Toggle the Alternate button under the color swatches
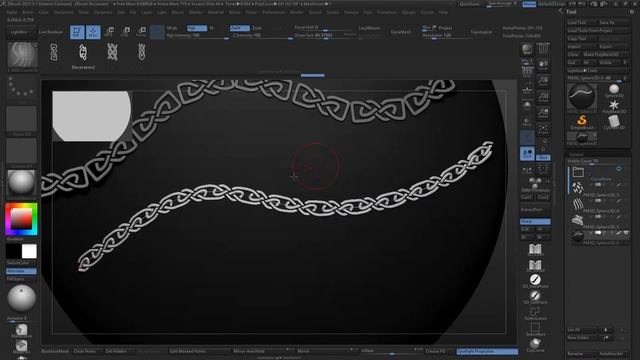This screenshot has width=640, height=360. [x=21, y=271]
